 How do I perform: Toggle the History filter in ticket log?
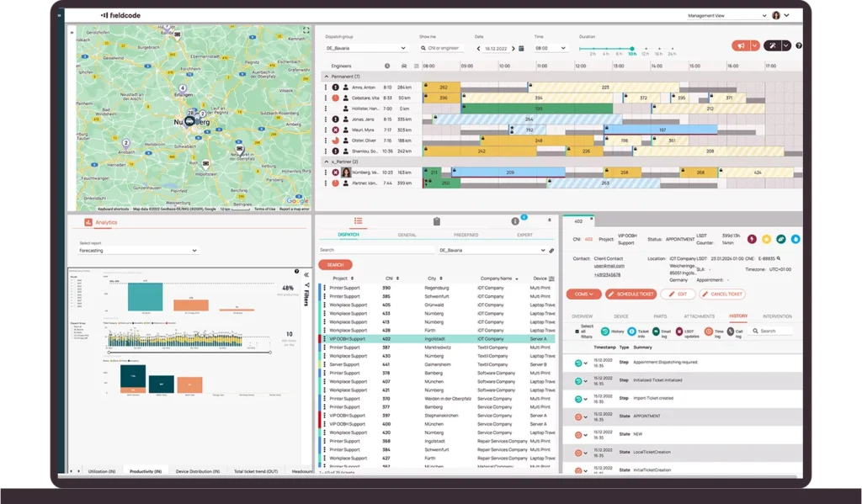click(x=606, y=332)
